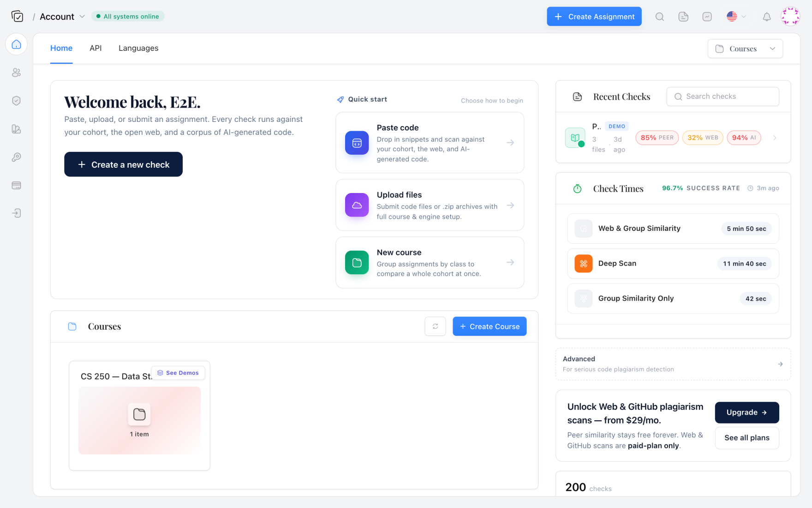Click the chart activity icon in top bar

(x=707, y=17)
